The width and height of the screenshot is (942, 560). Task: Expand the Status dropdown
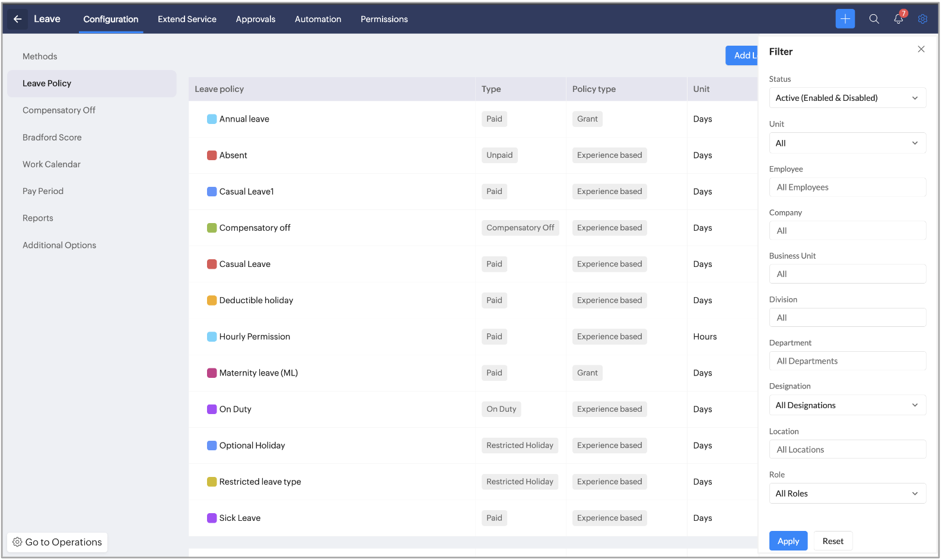(x=846, y=98)
